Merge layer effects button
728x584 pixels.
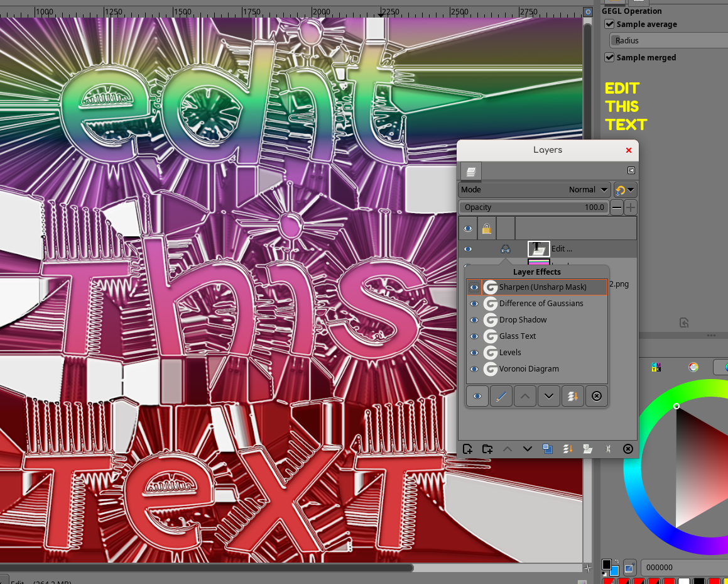pyautogui.click(x=572, y=396)
